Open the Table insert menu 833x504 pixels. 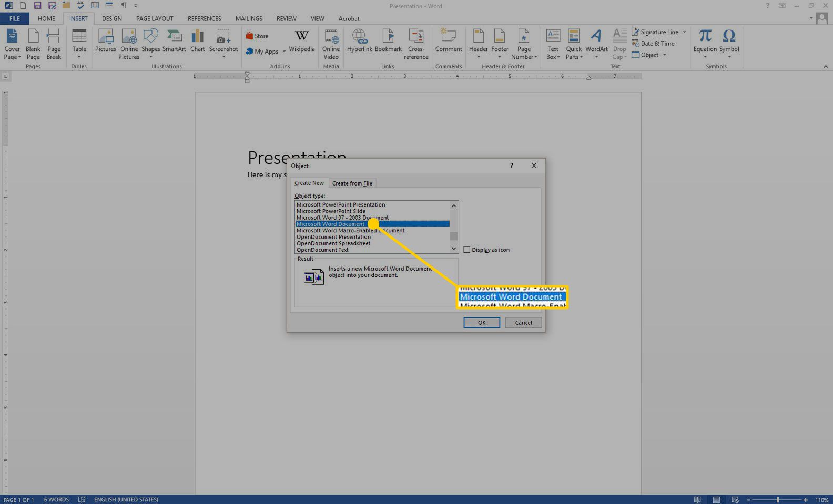[79, 45]
